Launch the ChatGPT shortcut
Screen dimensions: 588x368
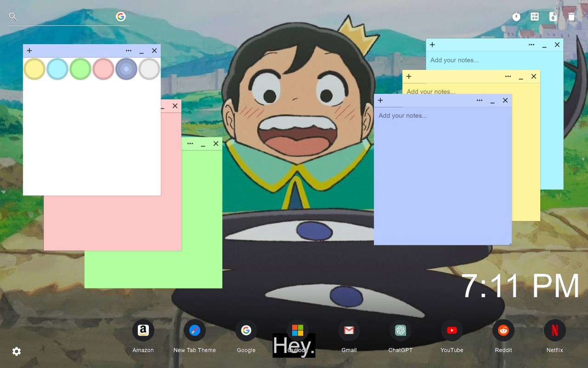pos(401,330)
